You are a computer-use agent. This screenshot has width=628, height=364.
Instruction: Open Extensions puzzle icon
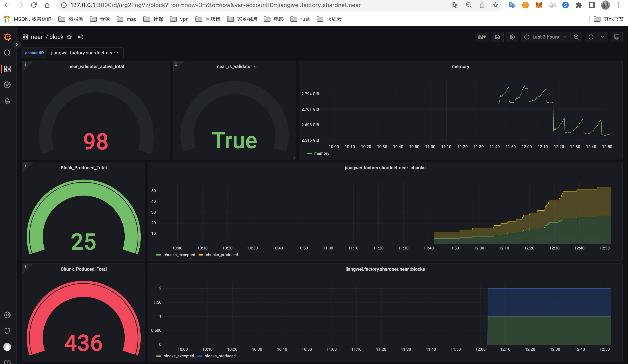click(579, 5)
